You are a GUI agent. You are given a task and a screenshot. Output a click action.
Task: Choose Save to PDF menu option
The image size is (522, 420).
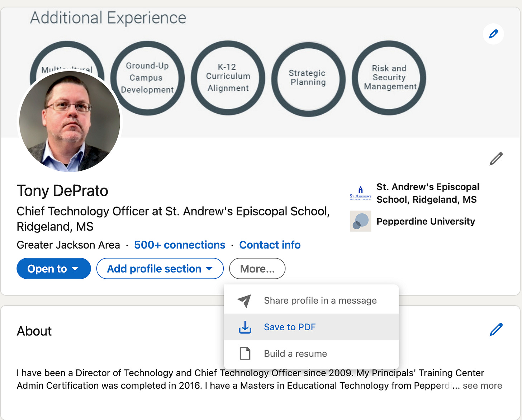tap(311, 327)
